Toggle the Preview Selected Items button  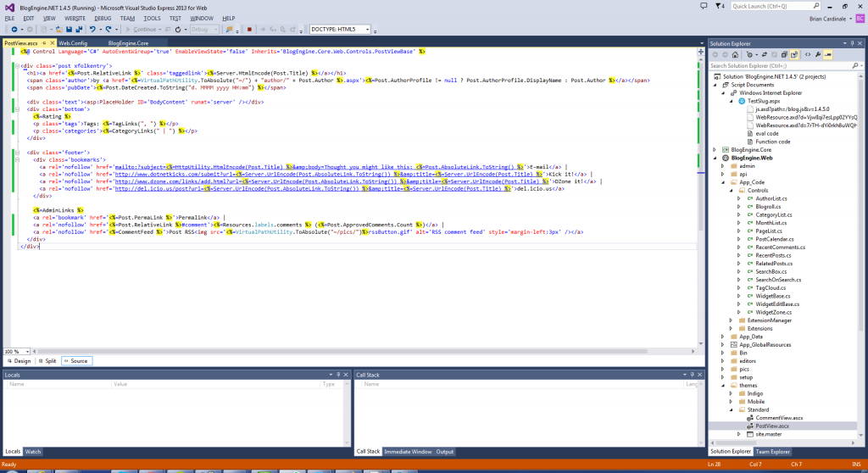click(828, 54)
